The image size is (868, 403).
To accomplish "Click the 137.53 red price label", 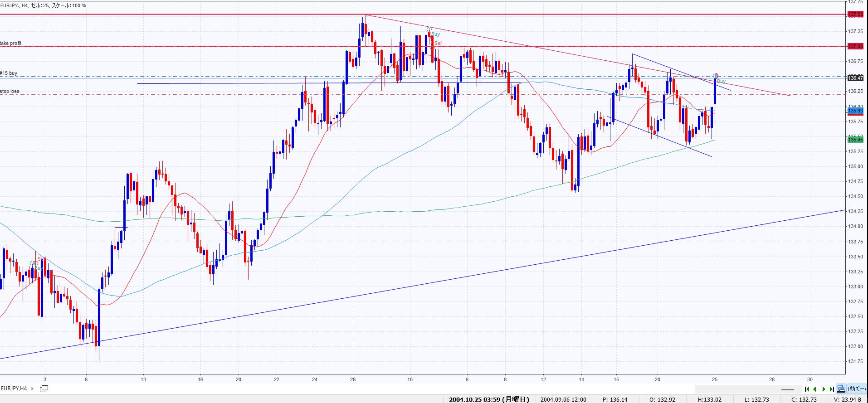I will [855, 15].
